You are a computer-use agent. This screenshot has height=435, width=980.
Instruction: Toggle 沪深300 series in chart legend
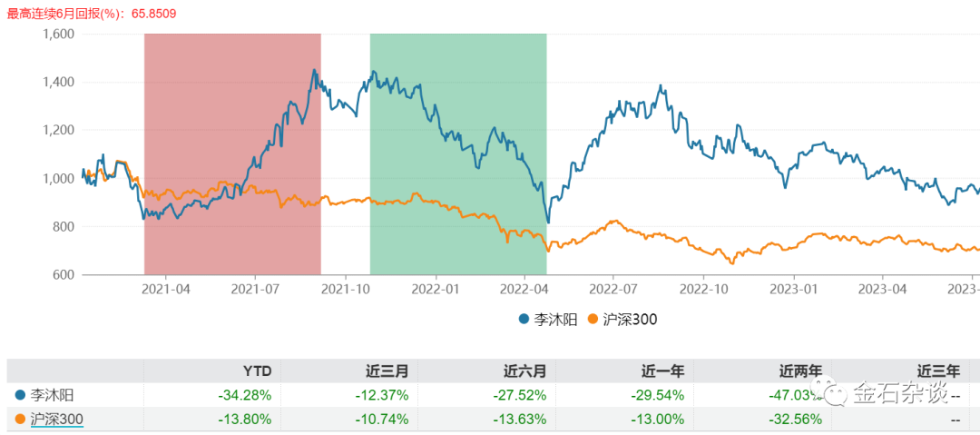click(x=623, y=319)
